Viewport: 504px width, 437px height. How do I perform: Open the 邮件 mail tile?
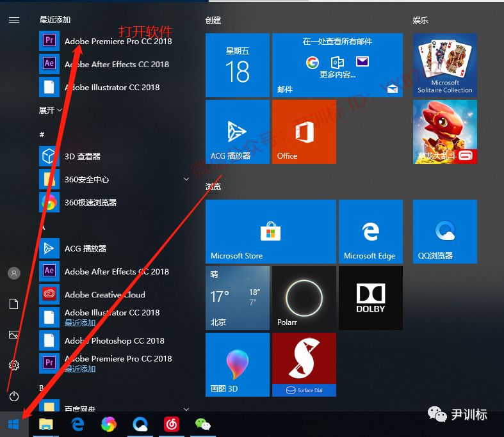[337, 65]
